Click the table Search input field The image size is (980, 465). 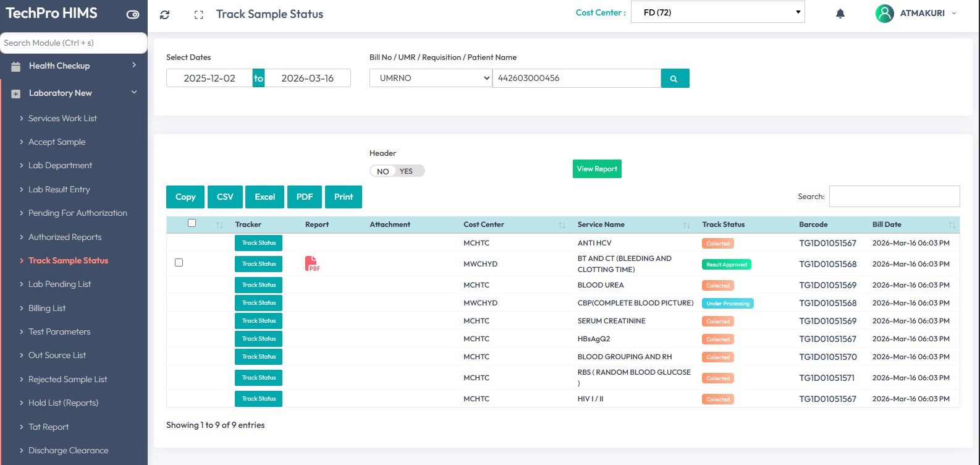click(893, 196)
